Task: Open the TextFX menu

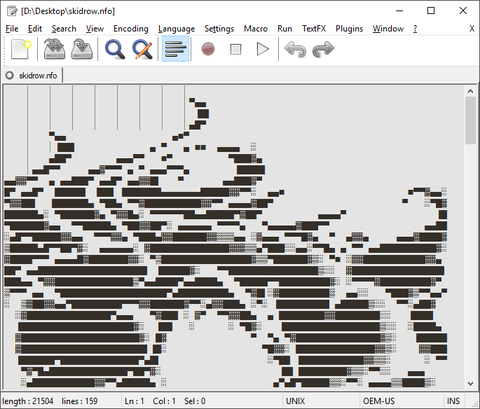Action: [314, 29]
